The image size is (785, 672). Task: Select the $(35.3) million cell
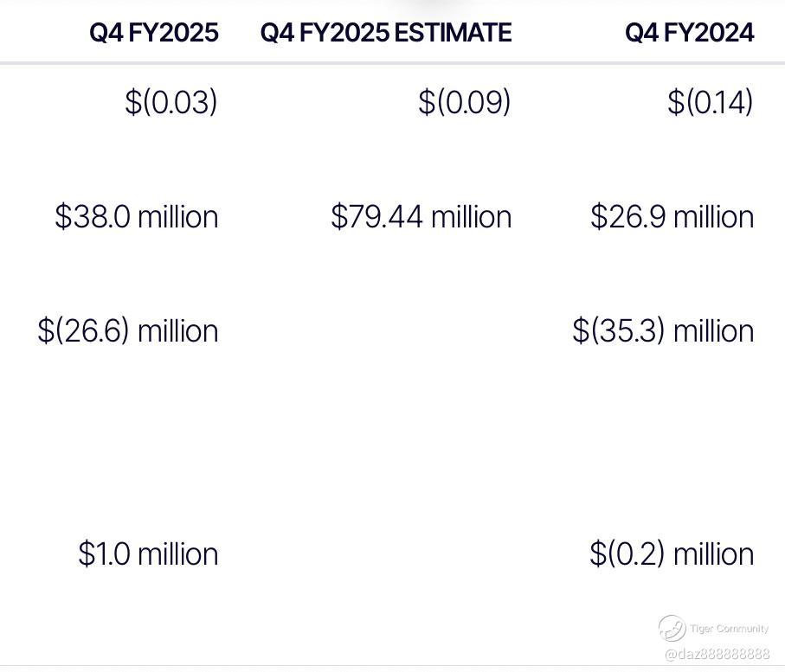coord(663,330)
